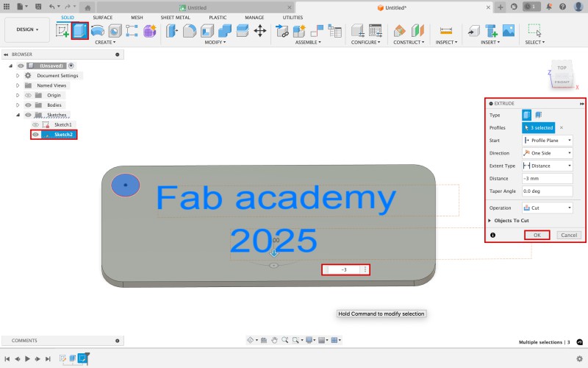Image resolution: width=588 pixels, height=368 pixels.
Task: Open the Create Form tool
Action: point(150,31)
